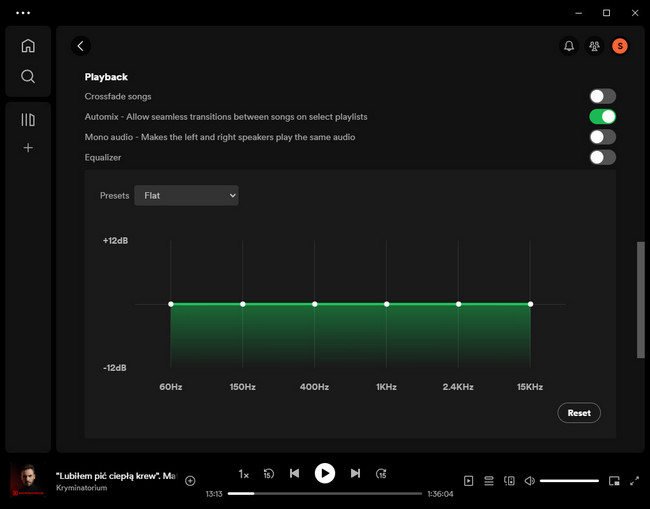Image resolution: width=650 pixels, height=509 pixels.
Task: Mute the volume speaker icon
Action: (x=530, y=481)
